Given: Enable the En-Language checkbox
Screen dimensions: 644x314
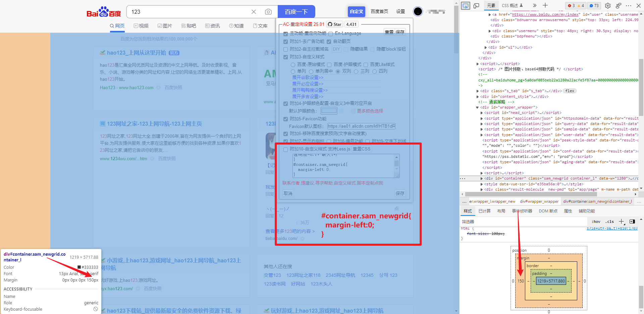Looking at the screenshot, I should click(331, 34).
